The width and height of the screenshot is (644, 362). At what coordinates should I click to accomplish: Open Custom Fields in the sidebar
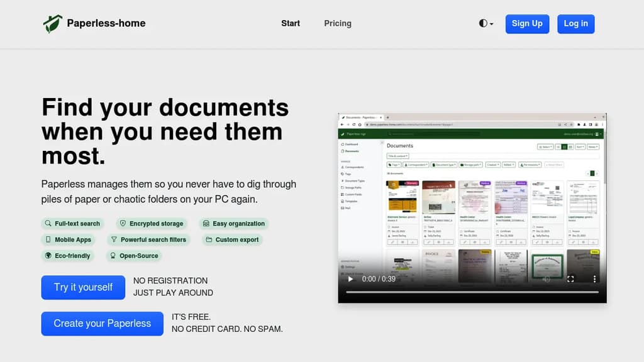(353, 194)
